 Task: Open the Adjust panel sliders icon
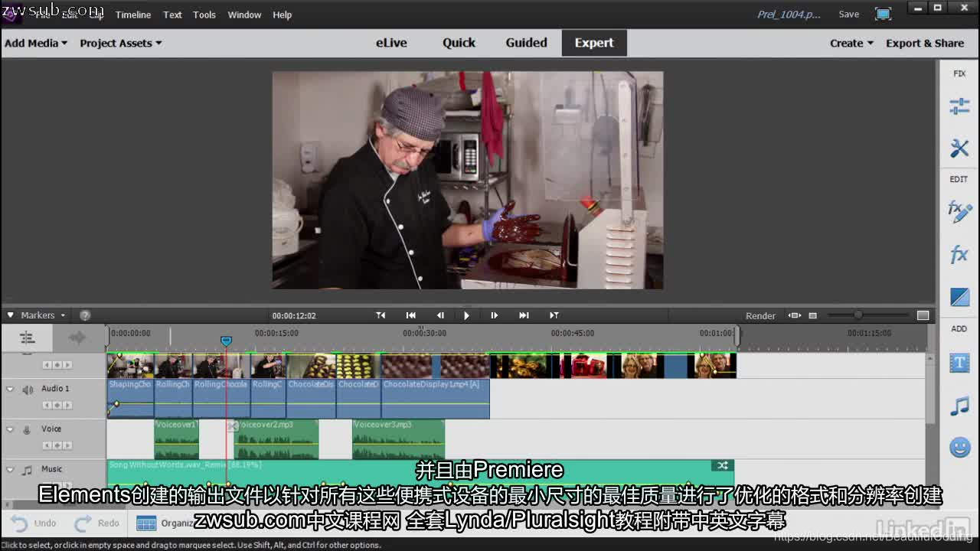click(x=959, y=106)
